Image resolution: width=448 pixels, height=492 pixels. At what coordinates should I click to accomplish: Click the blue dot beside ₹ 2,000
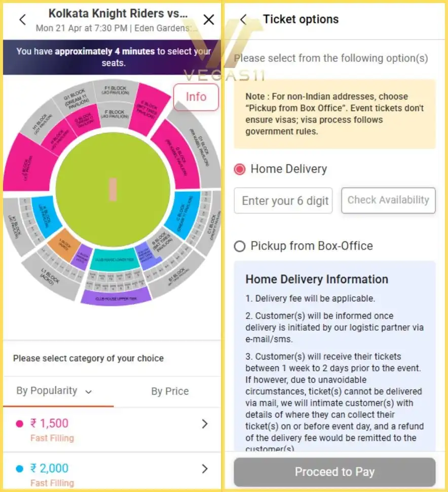20,469
